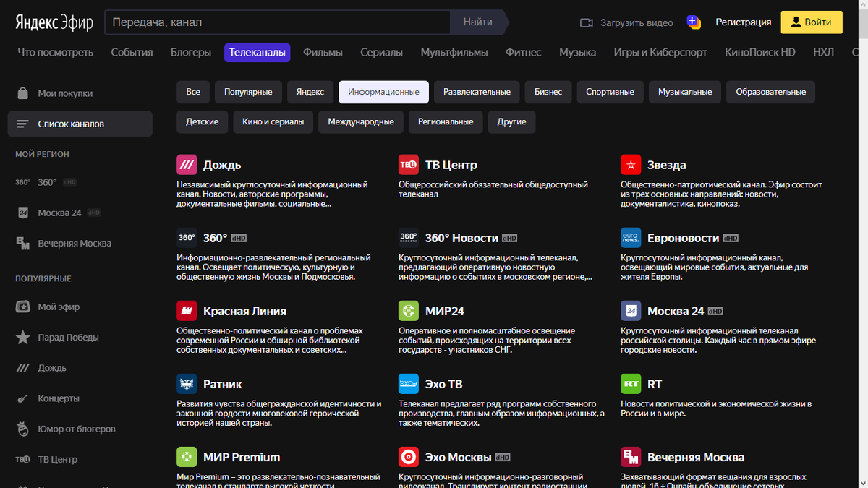The image size is (868, 488).
Task: Open the ТВ Центр channel logo in grid
Action: pos(409,165)
